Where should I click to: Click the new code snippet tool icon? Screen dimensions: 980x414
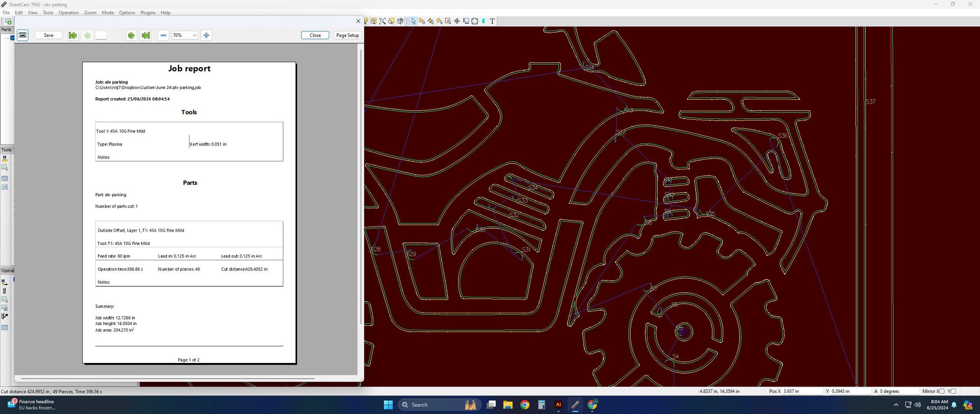pos(4,167)
